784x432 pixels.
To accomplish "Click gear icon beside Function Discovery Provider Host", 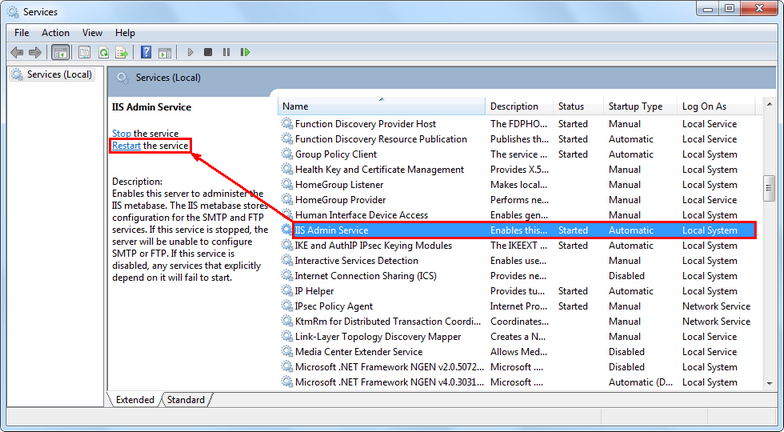I will [287, 124].
